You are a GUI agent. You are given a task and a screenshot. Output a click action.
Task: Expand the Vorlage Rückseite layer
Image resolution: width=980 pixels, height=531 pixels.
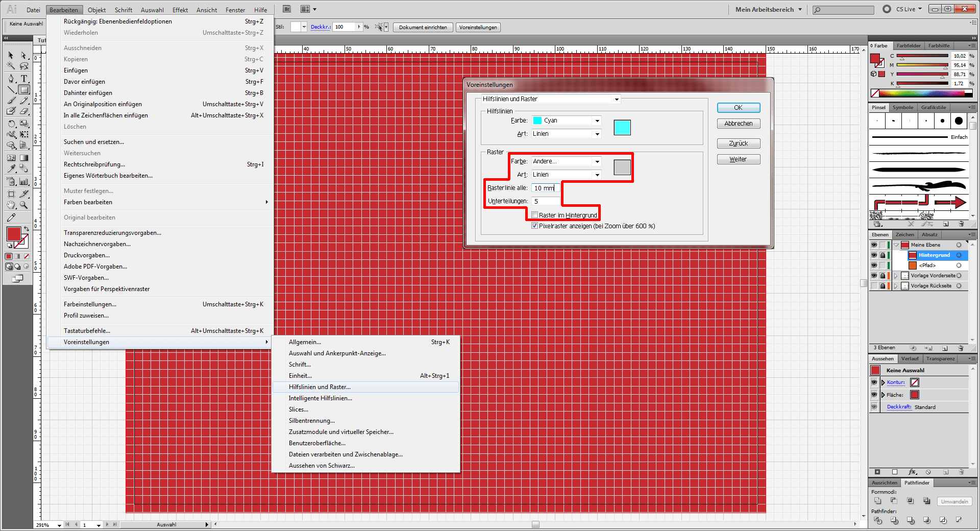point(896,286)
